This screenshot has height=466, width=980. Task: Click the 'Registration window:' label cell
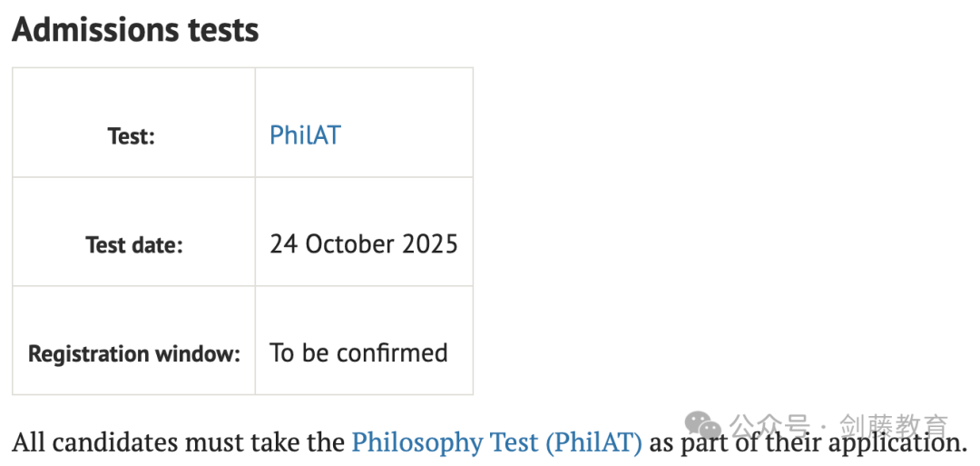click(x=133, y=341)
